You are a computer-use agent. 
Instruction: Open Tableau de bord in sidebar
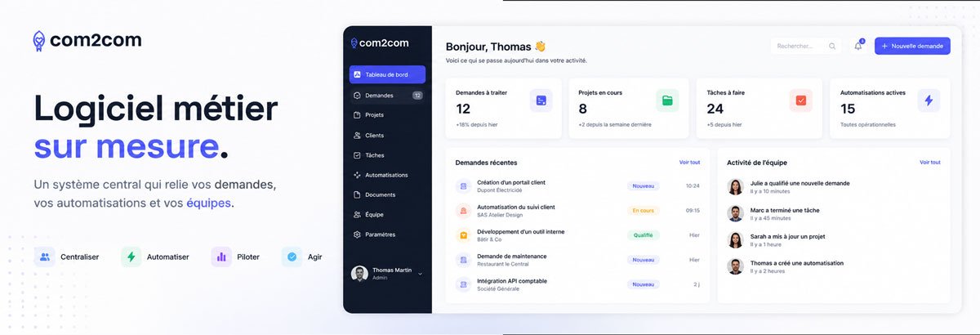coord(387,74)
